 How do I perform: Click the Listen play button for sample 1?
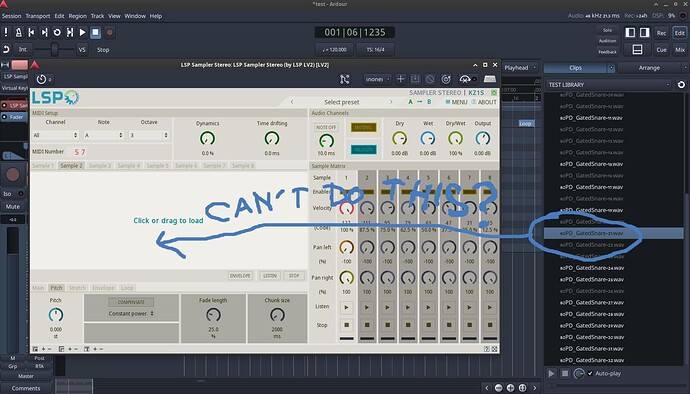pos(346,307)
